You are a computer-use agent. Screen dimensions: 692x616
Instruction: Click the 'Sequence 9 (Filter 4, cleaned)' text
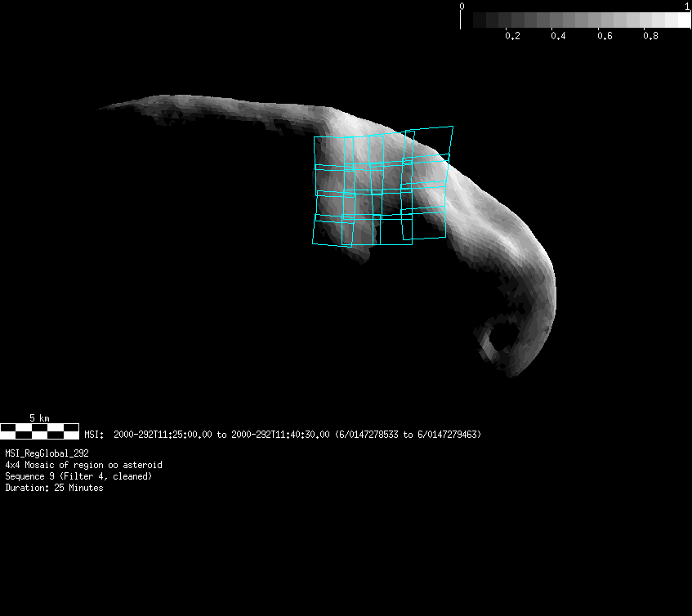78,476
